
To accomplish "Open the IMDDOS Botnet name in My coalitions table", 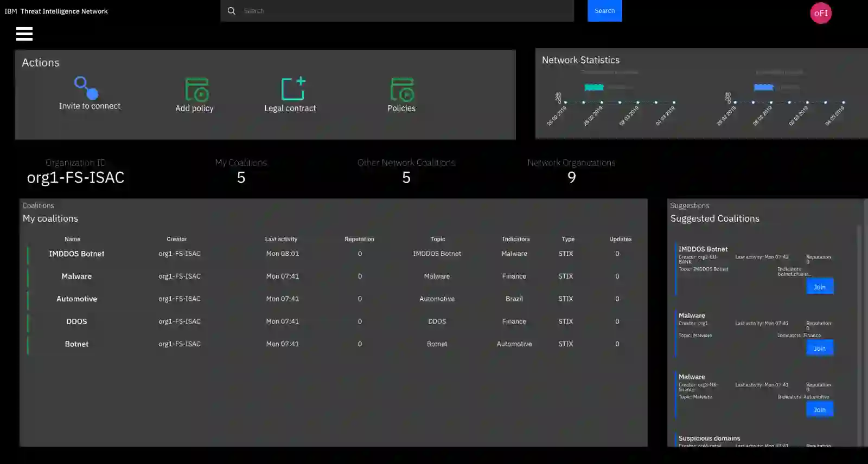I will pyautogui.click(x=76, y=254).
